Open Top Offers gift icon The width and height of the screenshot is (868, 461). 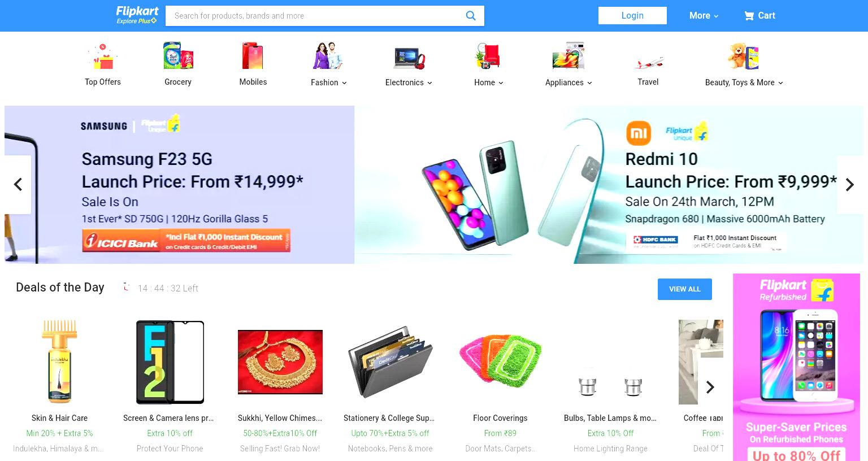pos(103,56)
